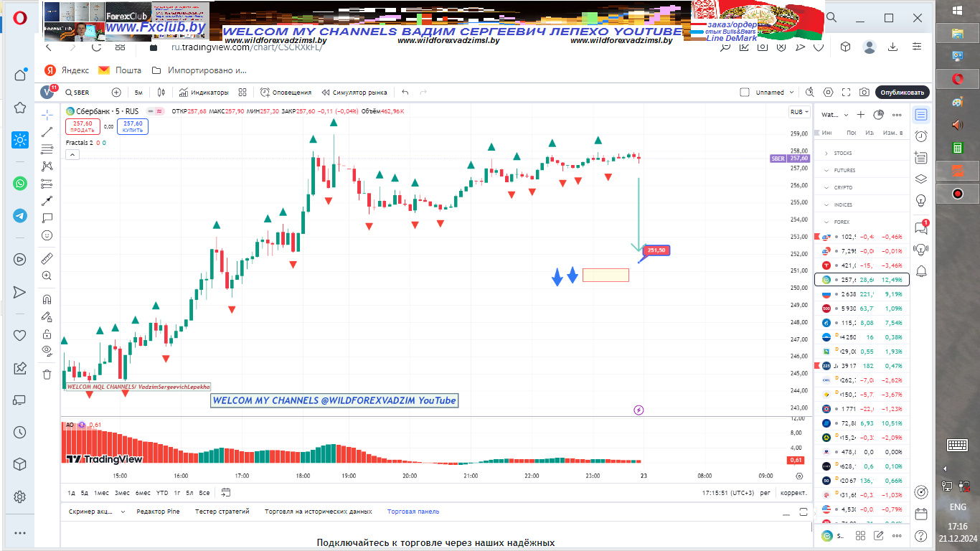
Task: Open object tree layers panel
Action: [x=921, y=179]
